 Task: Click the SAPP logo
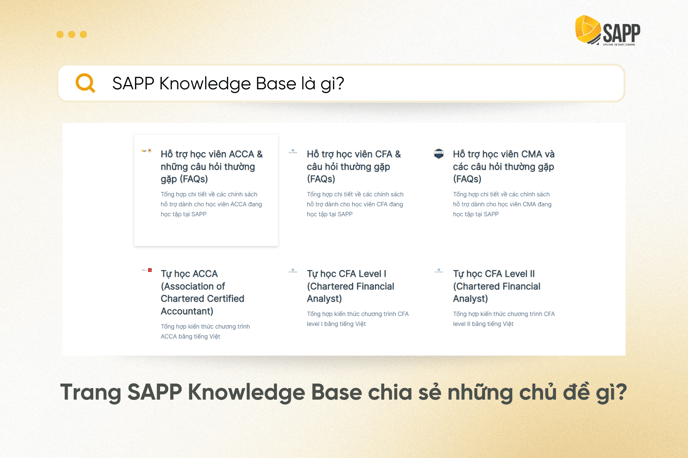click(607, 30)
